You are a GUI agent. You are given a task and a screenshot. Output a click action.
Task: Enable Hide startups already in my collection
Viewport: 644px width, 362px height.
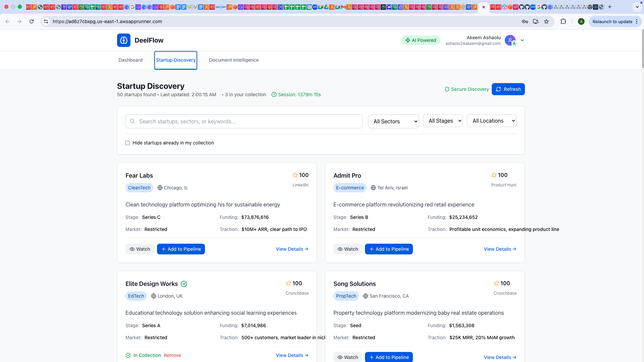pyautogui.click(x=127, y=143)
